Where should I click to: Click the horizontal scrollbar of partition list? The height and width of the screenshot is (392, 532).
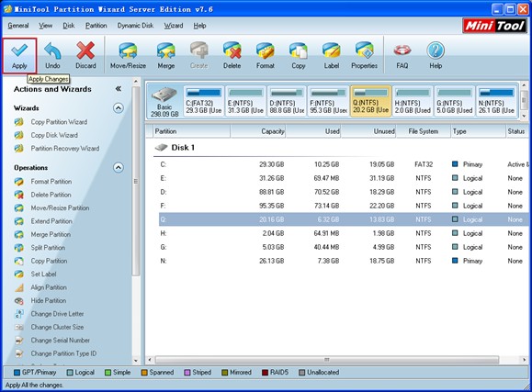click(x=327, y=360)
